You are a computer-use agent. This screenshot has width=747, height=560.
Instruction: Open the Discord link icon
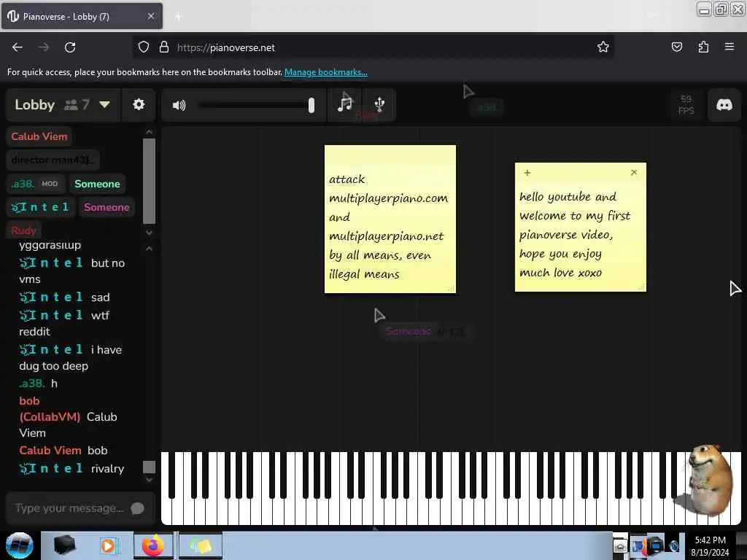pos(724,105)
